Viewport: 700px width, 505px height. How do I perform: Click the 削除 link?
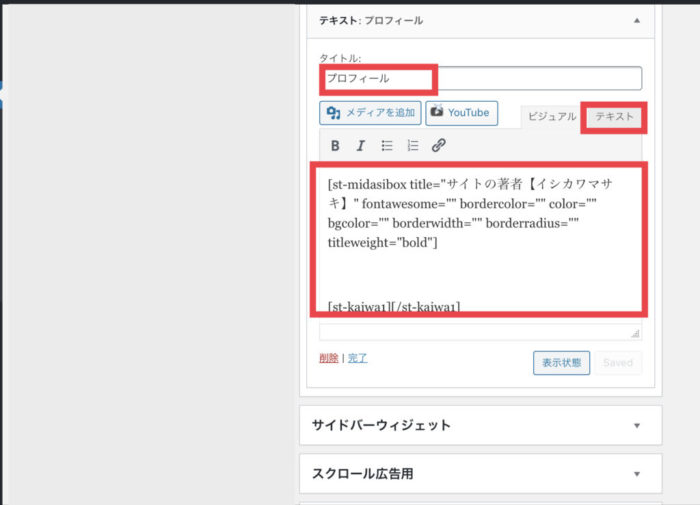tap(329, 358)
